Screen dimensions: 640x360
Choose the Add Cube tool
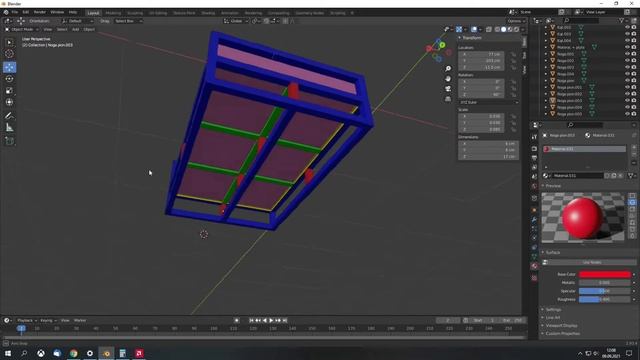click(9, 141)
